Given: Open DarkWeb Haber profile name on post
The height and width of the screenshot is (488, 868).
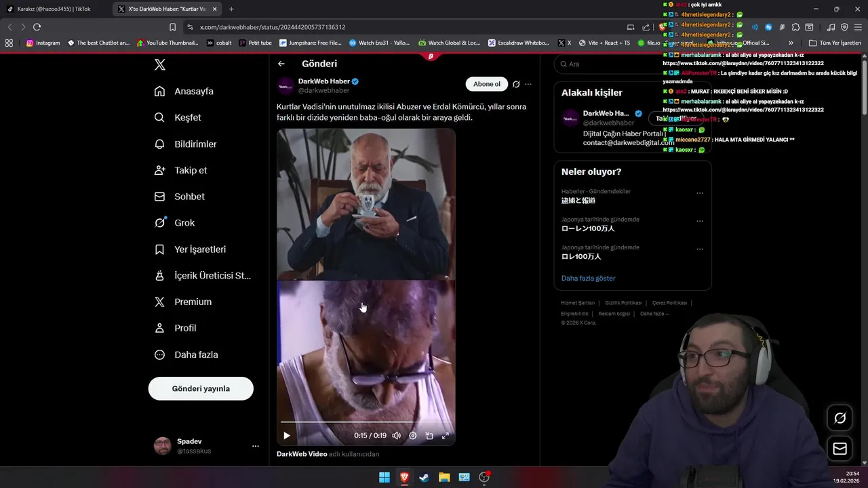Looking at the screenshot, I should pos(324,81).
